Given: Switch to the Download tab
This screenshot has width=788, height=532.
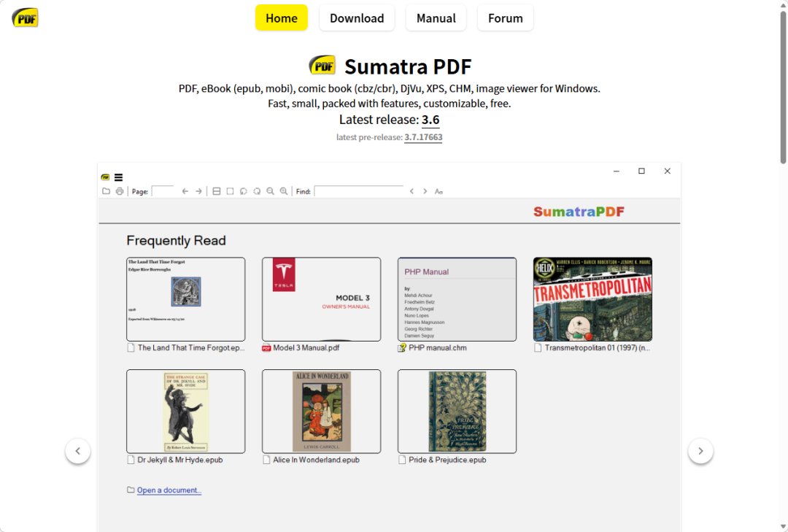Looking at the screenshot, I should coord(357,18).
